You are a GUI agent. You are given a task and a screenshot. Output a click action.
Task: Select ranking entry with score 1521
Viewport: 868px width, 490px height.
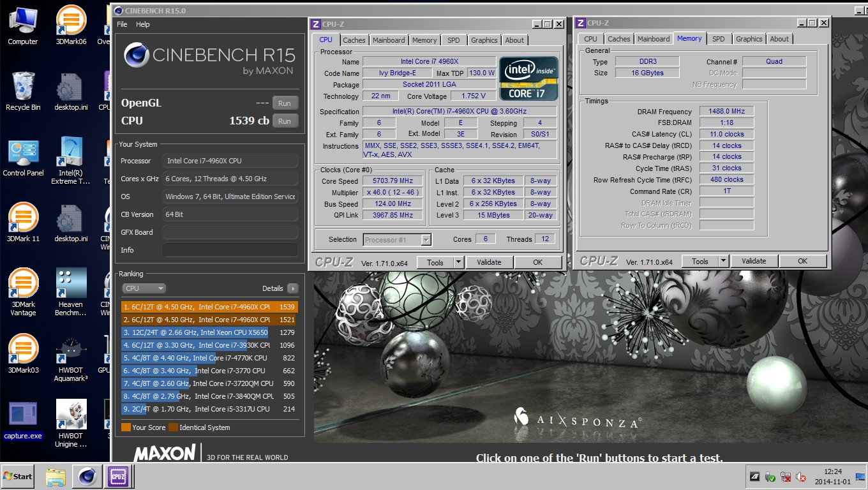tap(209, 320)
